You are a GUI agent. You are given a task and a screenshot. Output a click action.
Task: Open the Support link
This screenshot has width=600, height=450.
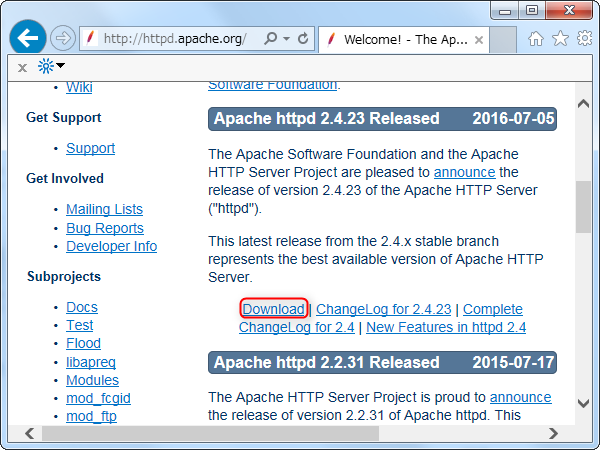[90, 148]
